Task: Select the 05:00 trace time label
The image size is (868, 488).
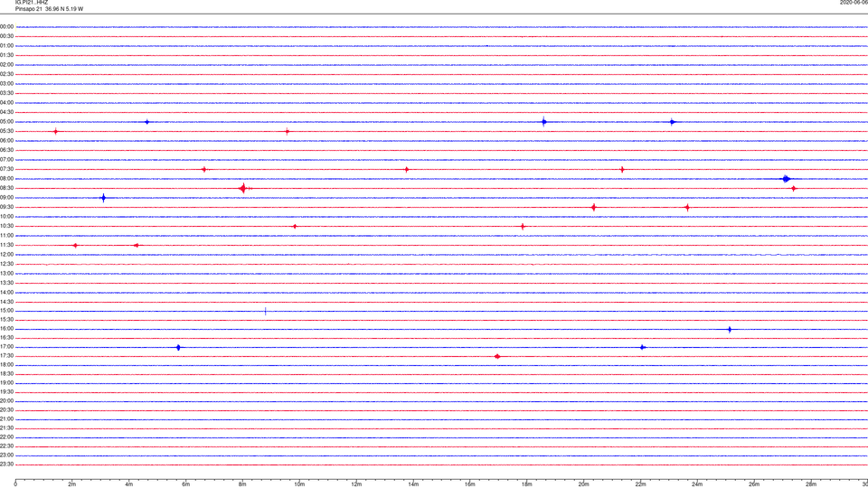Action: (x=6, y=122)
